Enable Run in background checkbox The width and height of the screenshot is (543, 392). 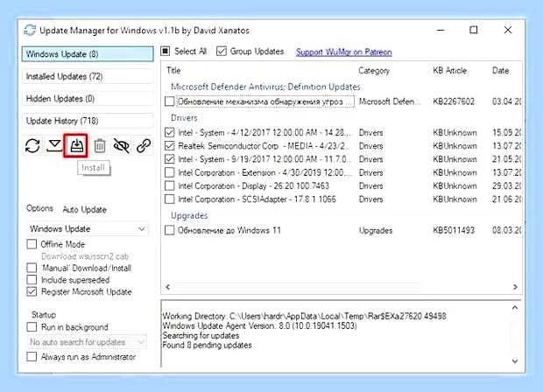(x=32, y=327)
